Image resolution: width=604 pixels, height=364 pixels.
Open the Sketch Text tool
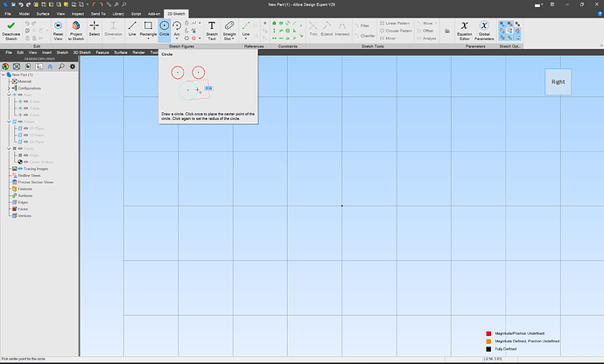tap(212, 31)
